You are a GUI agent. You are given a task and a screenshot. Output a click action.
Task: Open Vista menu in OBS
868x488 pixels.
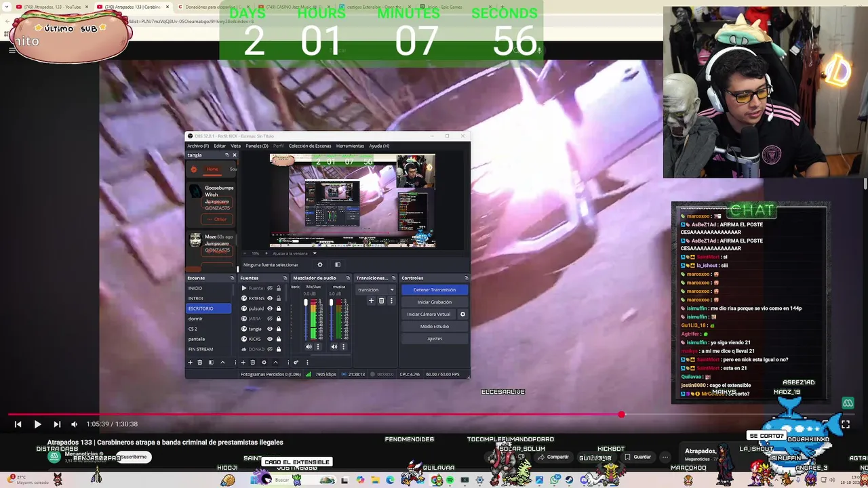[x=235, y=146]
